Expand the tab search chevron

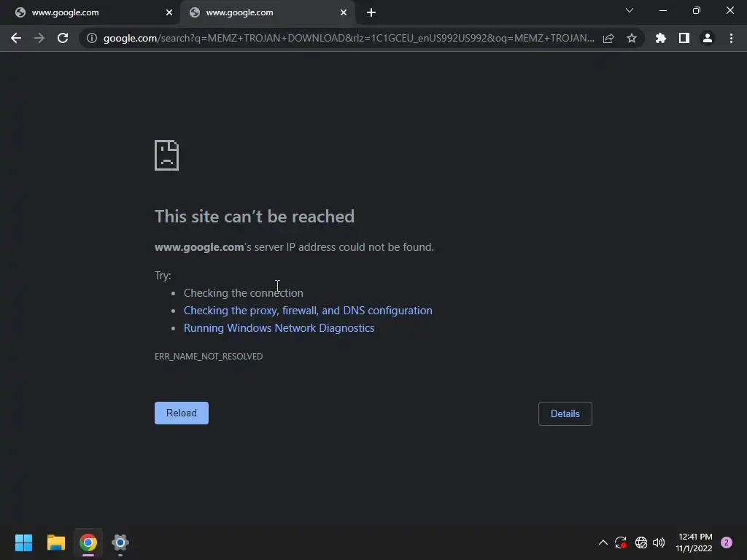click(x=630, y=10)
